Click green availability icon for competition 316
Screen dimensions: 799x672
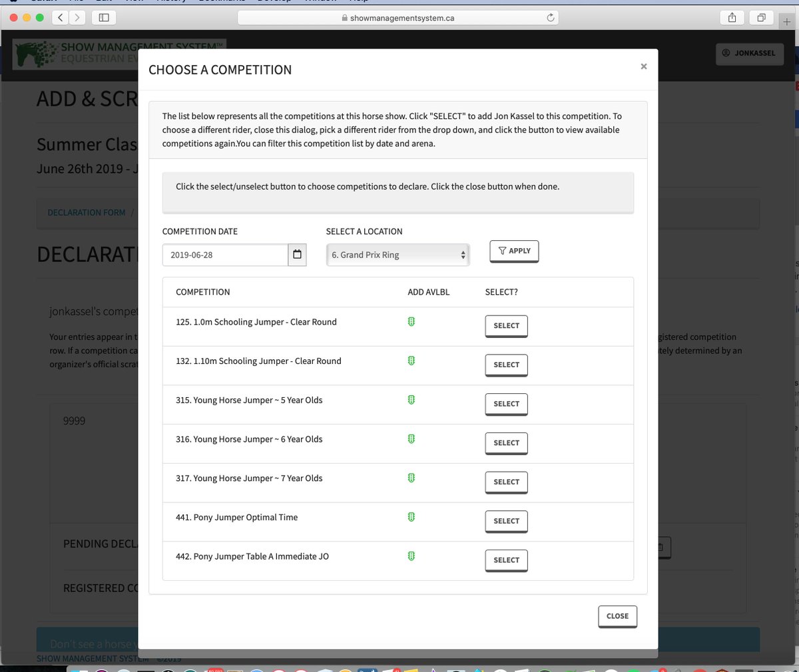[x=411, y=439]
